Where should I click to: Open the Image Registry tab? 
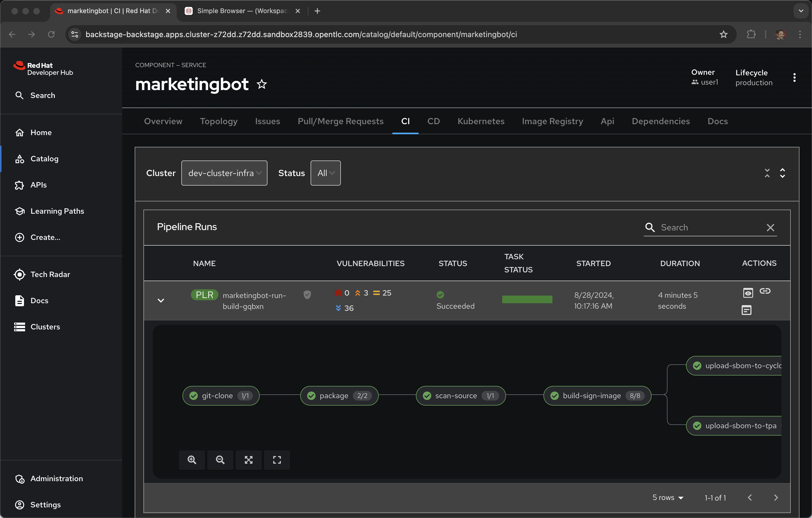click(x=552, y=121)
